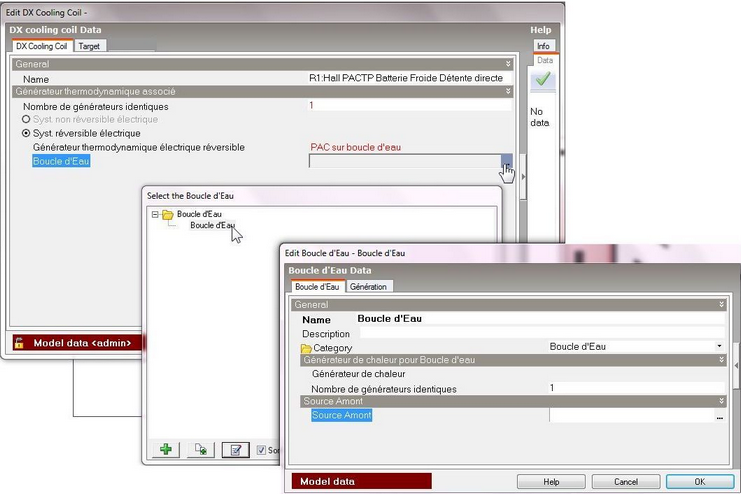Viewport: 741px width, 494px height.
Task: Toggle the checkbox beside the edit button
Action: (261, 450)
